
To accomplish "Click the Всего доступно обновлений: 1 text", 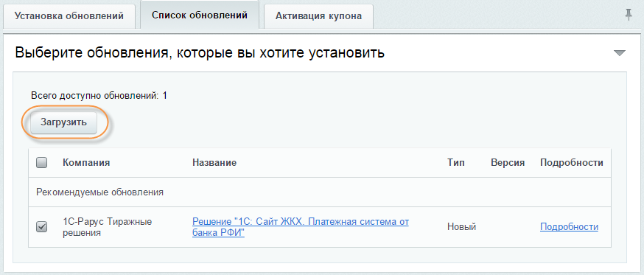I will (x=99, y=96).
